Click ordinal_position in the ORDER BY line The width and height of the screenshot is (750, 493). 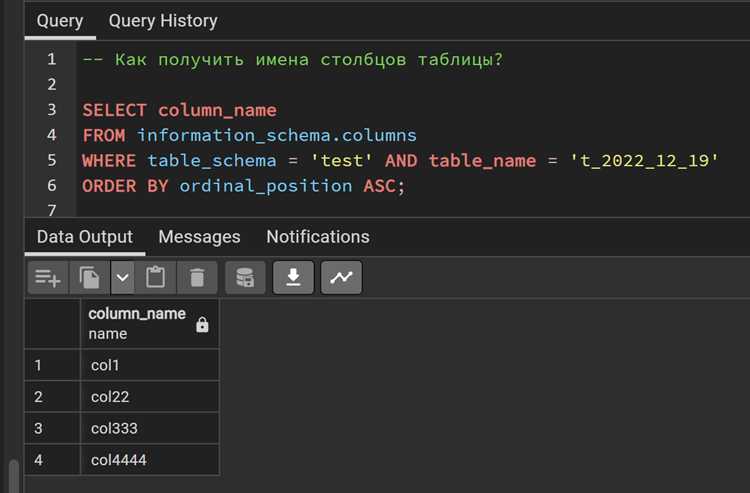tap(266, 186)
